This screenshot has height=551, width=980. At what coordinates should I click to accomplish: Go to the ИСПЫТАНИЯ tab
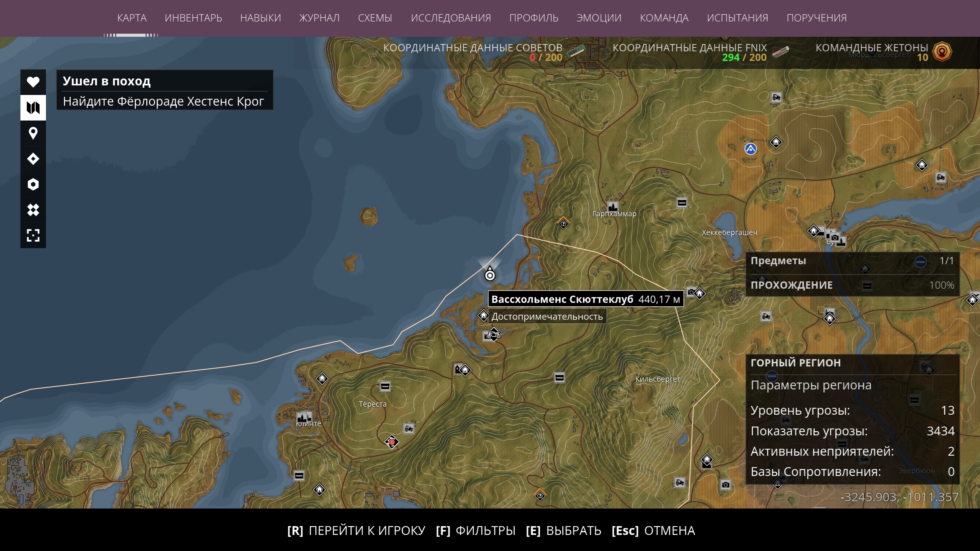tap(737, 18)
